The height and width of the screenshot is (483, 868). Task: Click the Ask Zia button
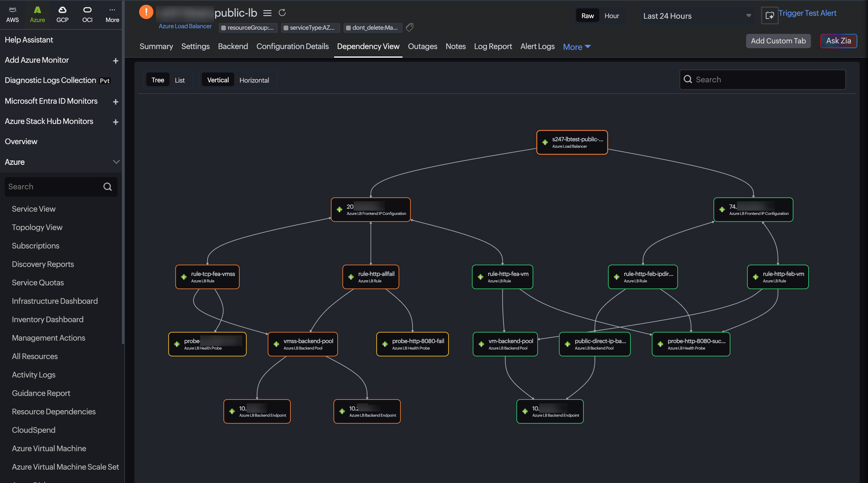pyautogui.click(x=838, y=41)
